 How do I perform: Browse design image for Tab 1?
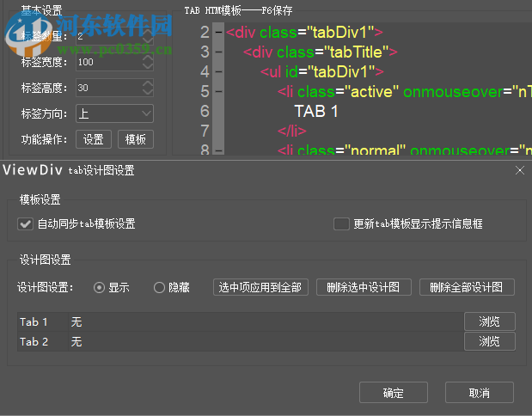(x=490, y=321)
